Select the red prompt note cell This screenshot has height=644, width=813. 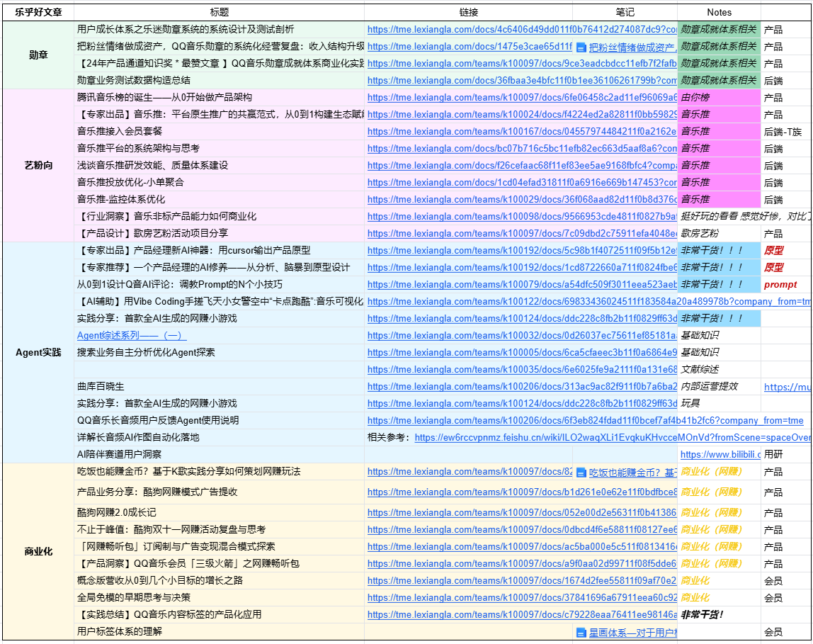pyautogui.click(x=785, y=285)
